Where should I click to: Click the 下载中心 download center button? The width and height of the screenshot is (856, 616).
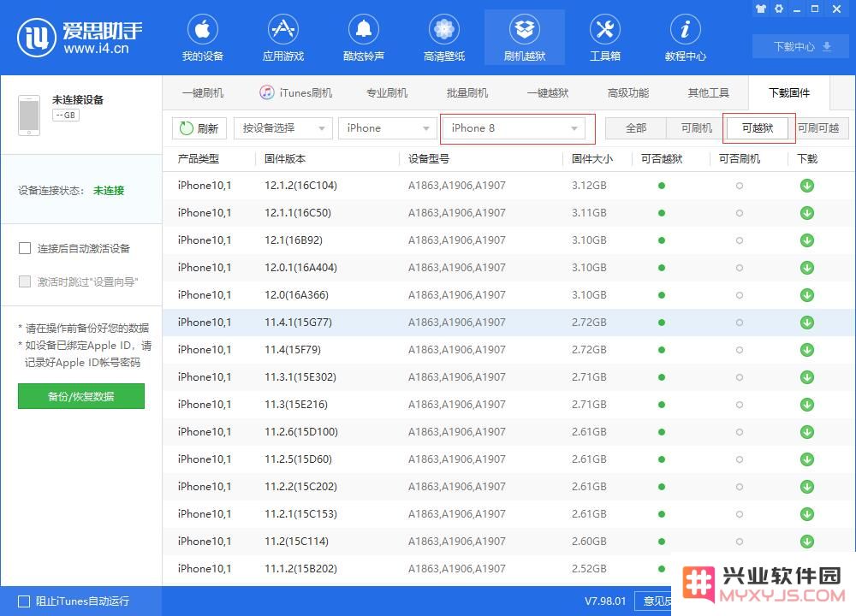tap(801, 46)
